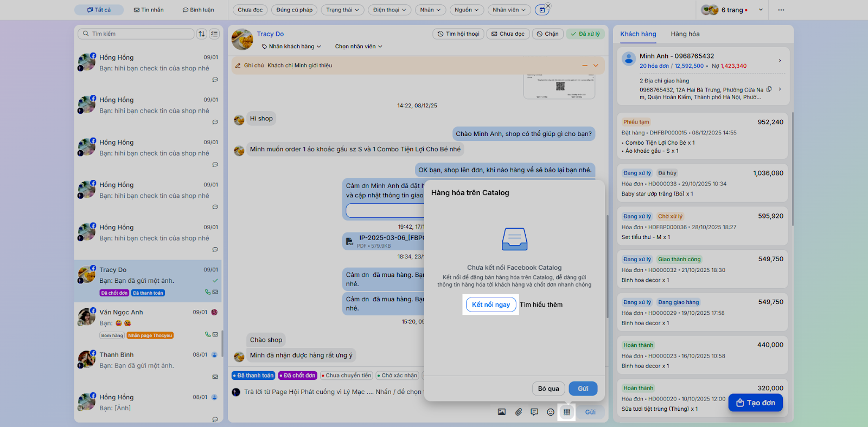Image resolution: width=868 pixels, height=427 pixels.
Task: Click the pencil icon next to Ghi chú
Action: tap(238, 66)
